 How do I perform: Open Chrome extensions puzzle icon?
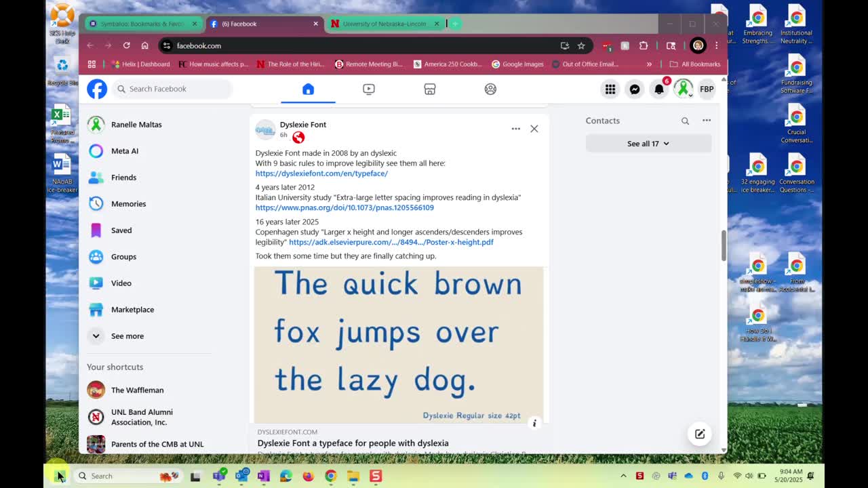coord(644,45)
